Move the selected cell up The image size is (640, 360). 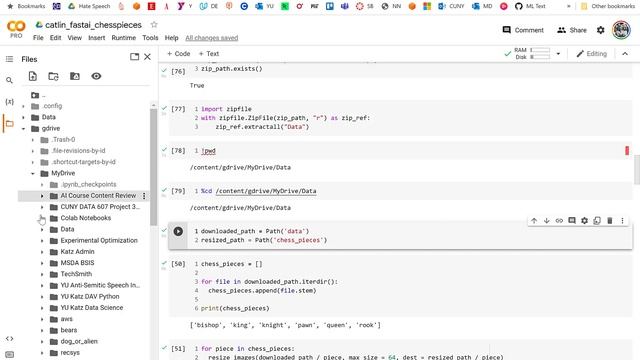point(534,221)
